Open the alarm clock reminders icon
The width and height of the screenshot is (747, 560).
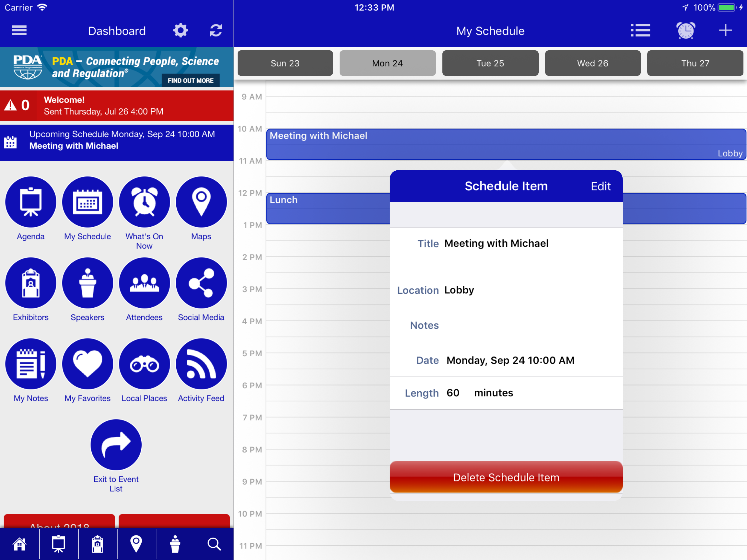tap(685, 30)
